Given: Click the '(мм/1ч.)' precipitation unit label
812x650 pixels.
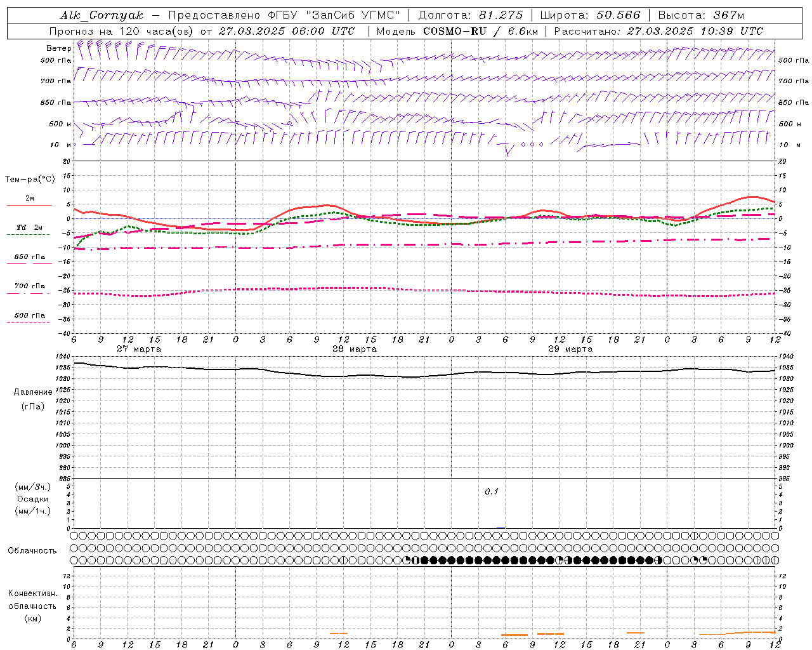Looking at the screenshot, I should point(33,511).
